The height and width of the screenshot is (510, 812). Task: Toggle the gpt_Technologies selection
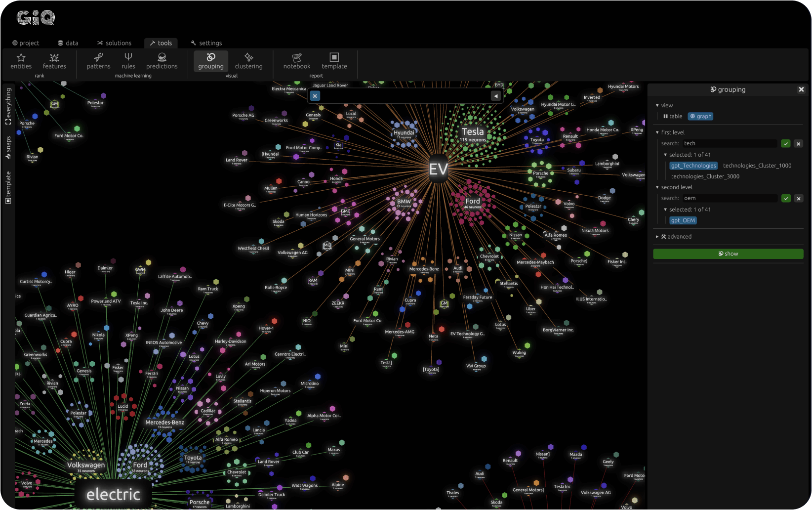click(693, 166)
